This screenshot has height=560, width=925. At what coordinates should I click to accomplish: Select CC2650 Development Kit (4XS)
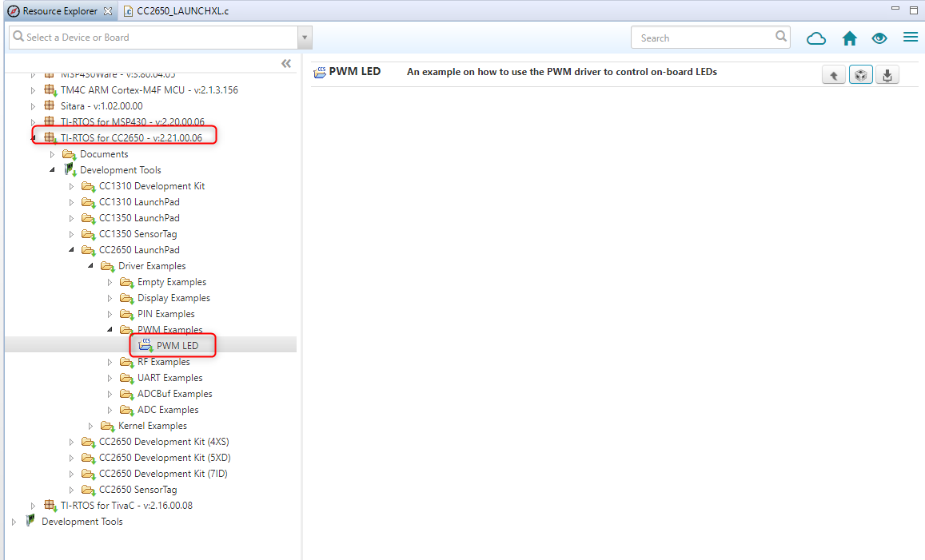pyautogui.click(x=164, y=442)
